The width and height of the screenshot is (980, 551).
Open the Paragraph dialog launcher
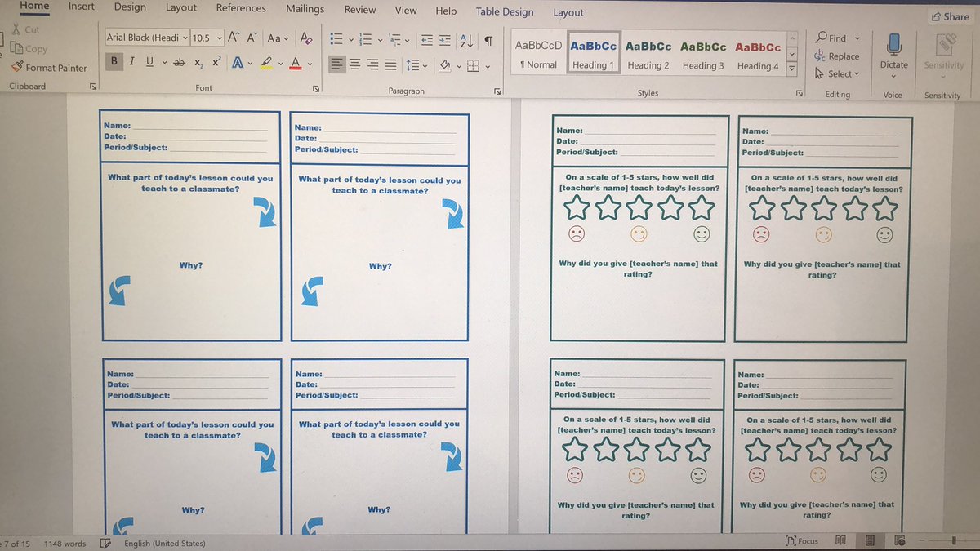(497, 91)
